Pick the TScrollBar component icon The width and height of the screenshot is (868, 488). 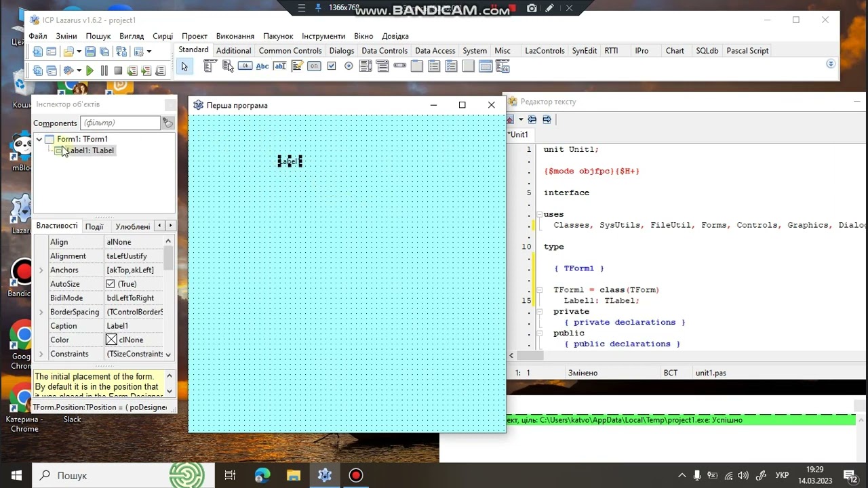click(x=399, y=66)
